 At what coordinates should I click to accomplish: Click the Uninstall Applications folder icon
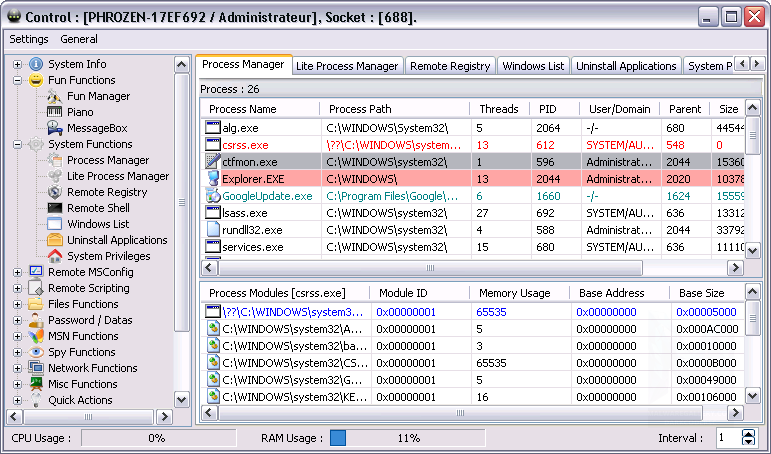[x=56, y=240]
